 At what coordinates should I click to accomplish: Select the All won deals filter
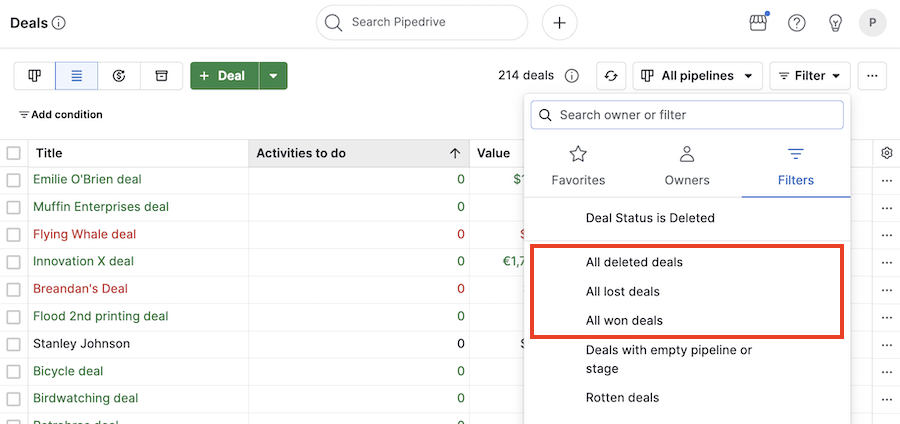click(x=624, y=320)
